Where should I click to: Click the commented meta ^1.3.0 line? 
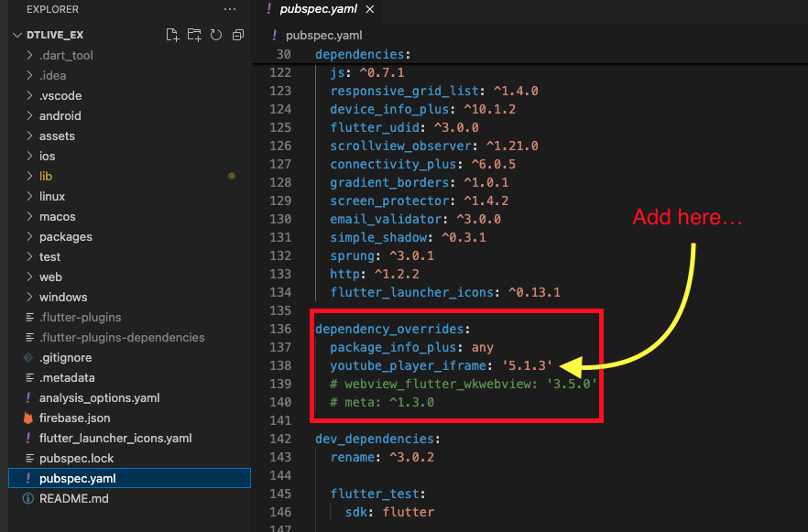(382, 402)
